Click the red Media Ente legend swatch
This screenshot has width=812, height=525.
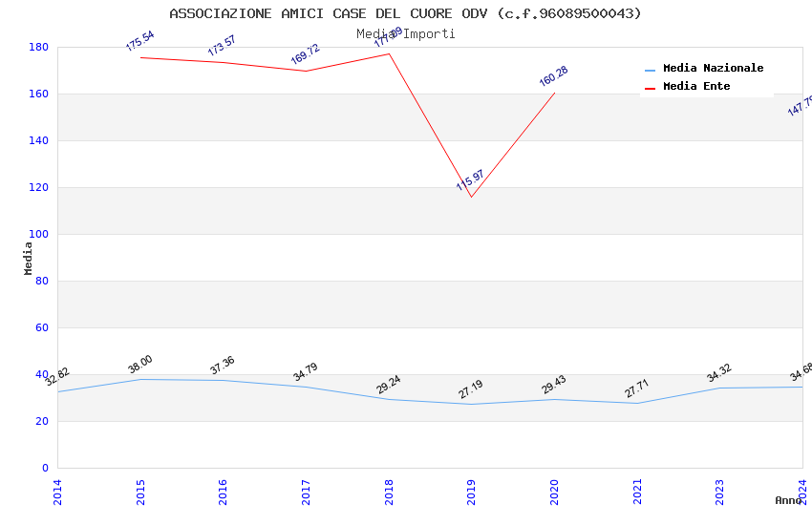(650, 89)
